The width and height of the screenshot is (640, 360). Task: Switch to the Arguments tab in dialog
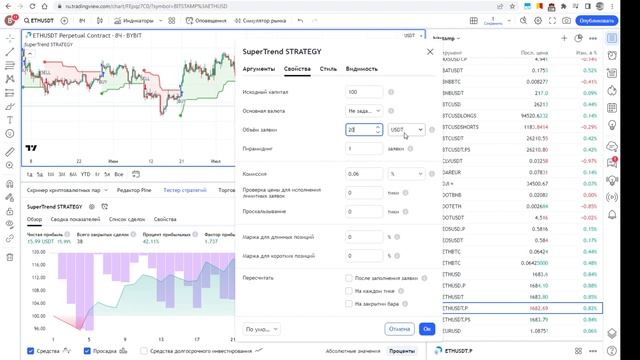pyautogui.click(x=259, y=69)
